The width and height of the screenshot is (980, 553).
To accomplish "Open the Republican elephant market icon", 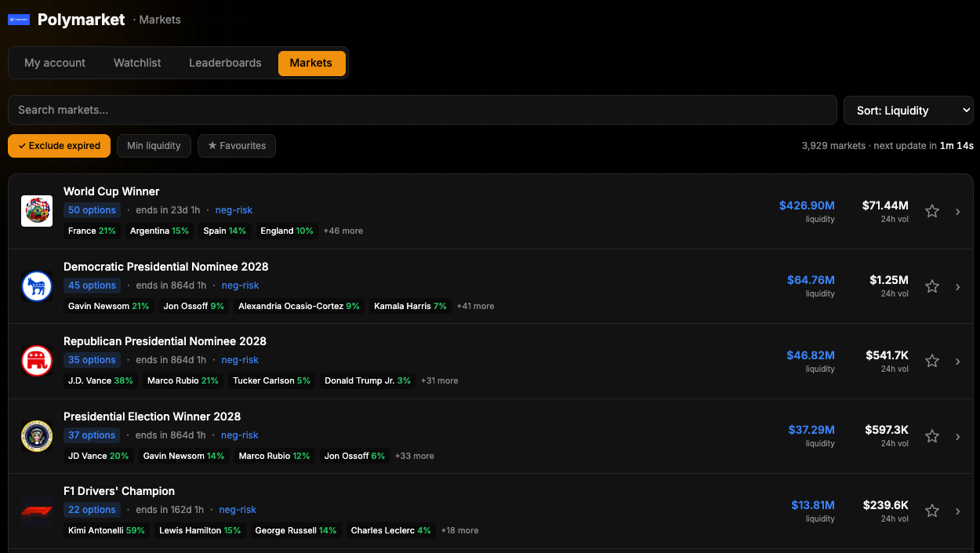I will coord(37,361).
